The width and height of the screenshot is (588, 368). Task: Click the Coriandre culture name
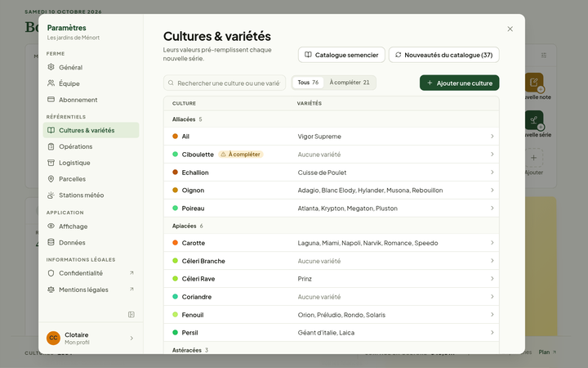pos(197,297)
